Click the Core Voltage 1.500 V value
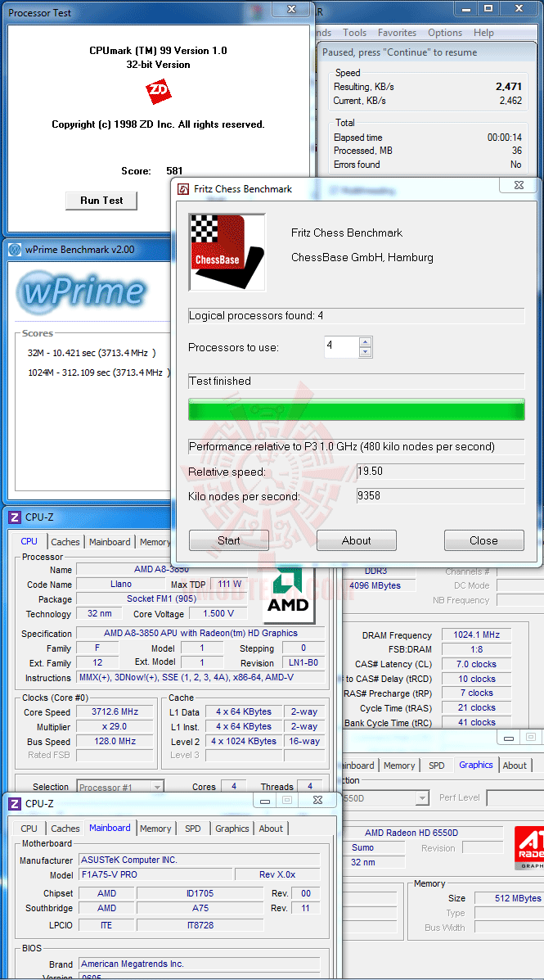 point(218,613)
